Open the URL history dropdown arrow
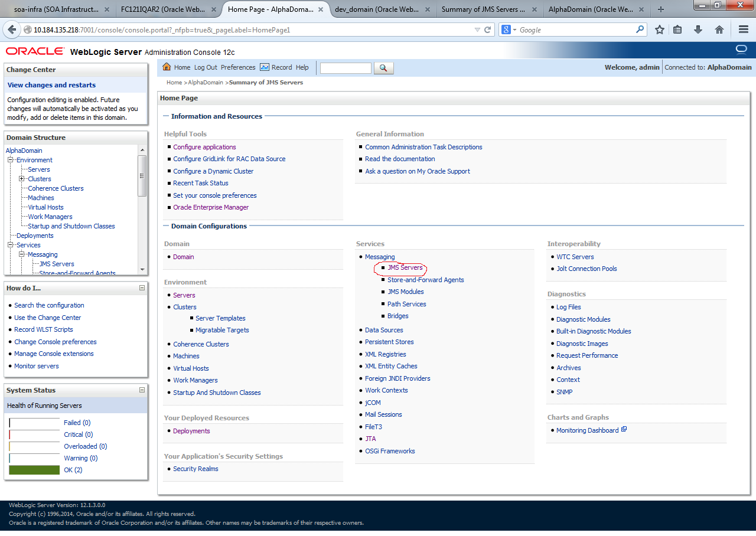This screenshot has width=756, height=536. (477, 30)
